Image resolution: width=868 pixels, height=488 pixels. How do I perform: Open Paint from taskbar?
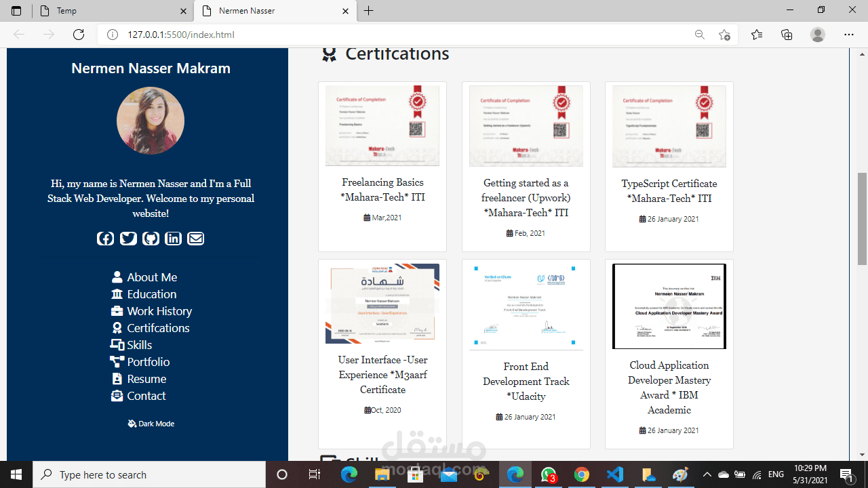tap(681, 474)
